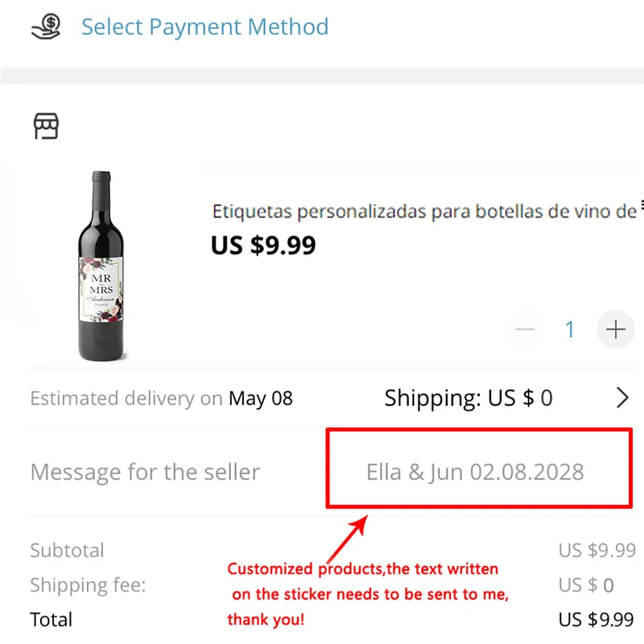Click the Shipping fee amount US $ 0
This screenshot has height=644, width=644.
pos(586,585)
